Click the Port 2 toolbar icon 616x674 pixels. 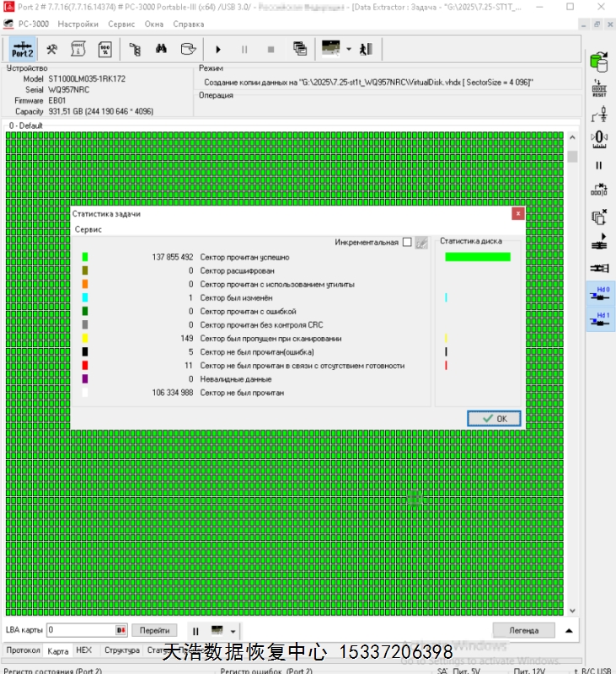coord(23,49)
